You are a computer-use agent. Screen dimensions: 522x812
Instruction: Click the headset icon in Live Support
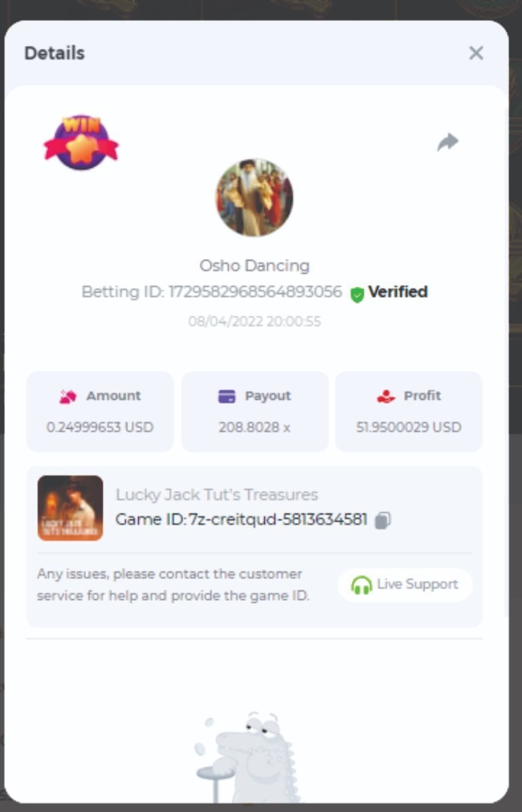[362, 585]
